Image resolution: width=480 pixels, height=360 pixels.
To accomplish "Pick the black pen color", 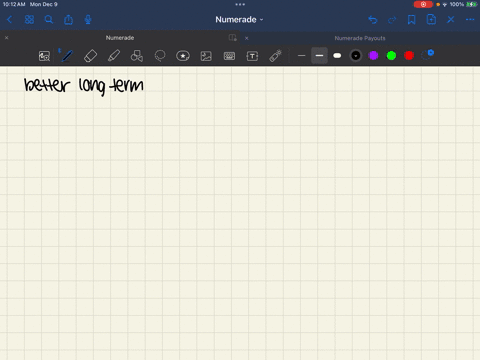I will pyautogui.click(x=356, y=56).
